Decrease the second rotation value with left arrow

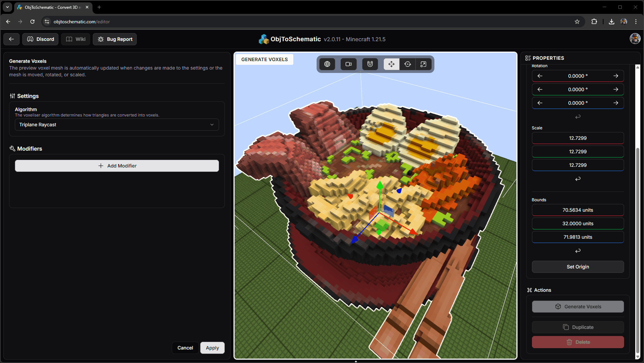tap(540, 89)
